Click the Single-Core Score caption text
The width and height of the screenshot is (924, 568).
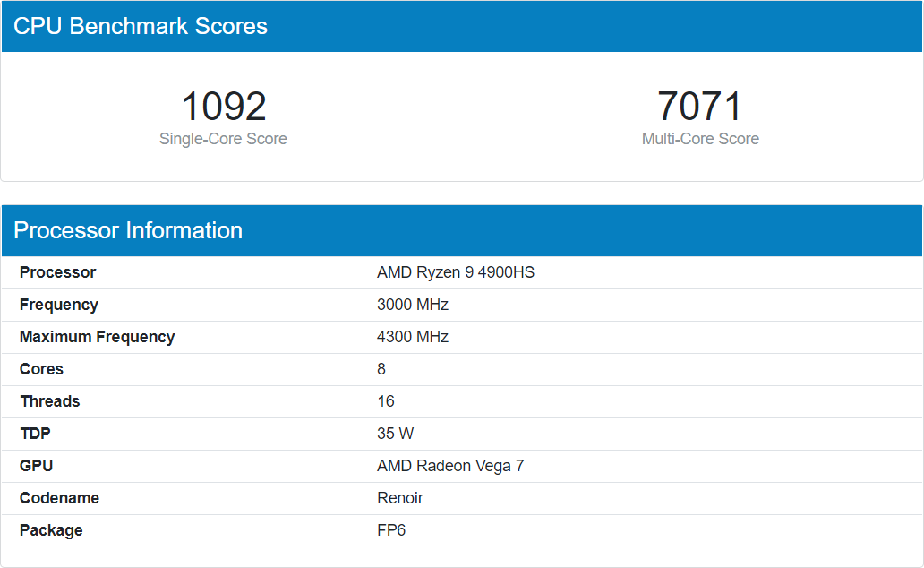point(223,139)
